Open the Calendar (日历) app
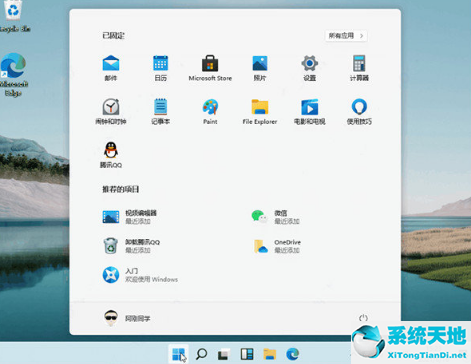Image resolution: width=471 pixels, height=364 pixels. tap(160, 68)
